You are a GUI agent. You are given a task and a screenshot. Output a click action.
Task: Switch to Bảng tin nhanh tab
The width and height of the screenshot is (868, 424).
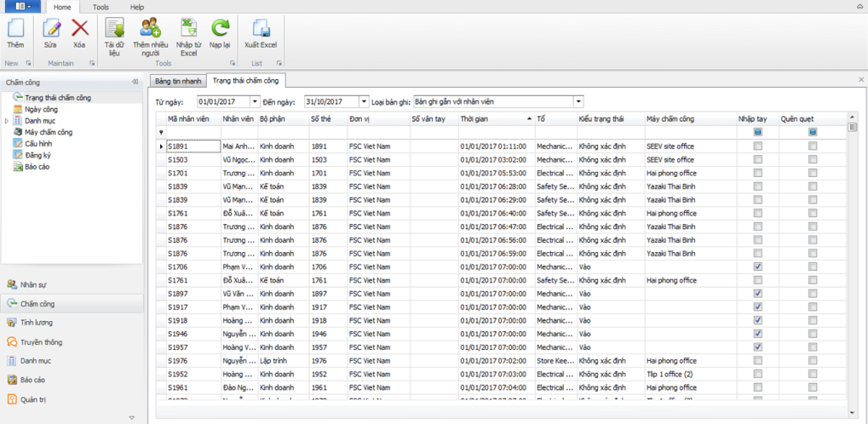coord(177,82)
